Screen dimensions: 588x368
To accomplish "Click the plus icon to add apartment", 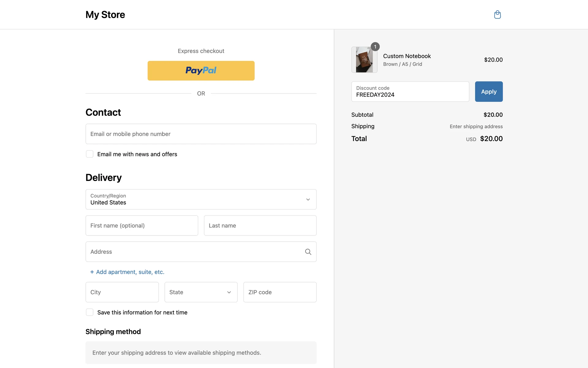I will [x=92, y=272].
